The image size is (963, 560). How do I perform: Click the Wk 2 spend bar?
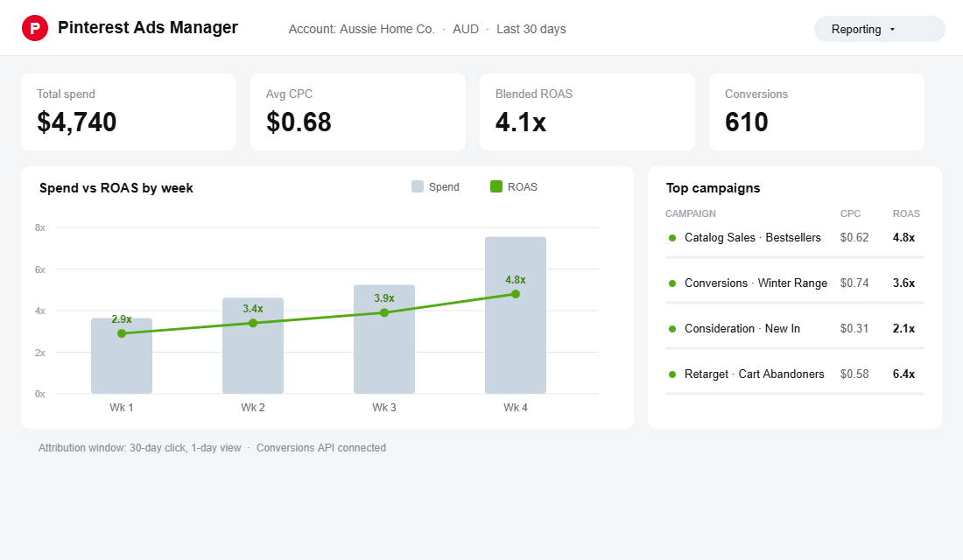[x=253, y=346]
